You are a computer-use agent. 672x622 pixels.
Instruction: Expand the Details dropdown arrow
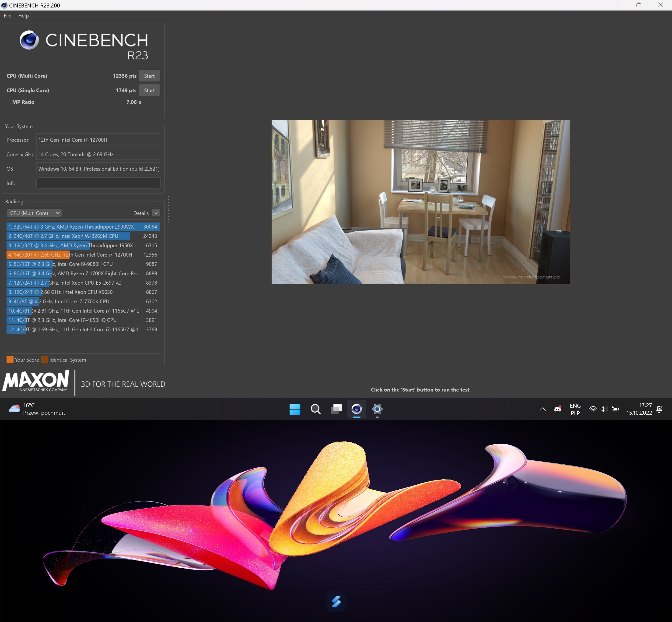156,213
